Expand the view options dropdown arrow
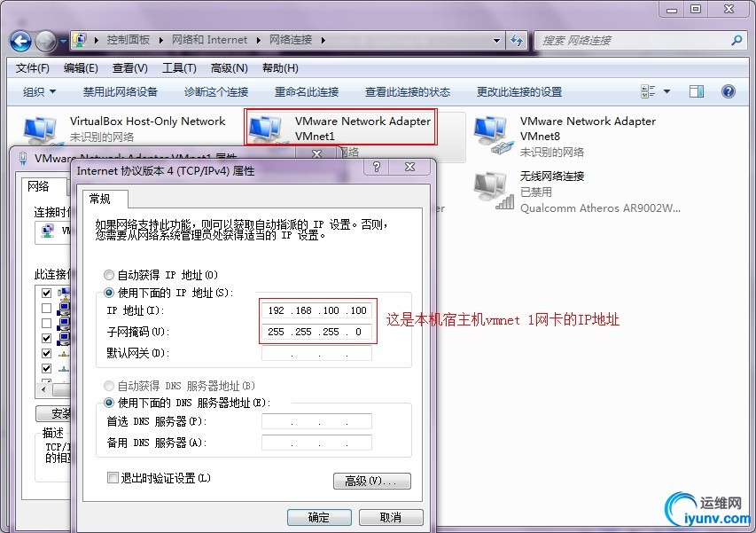The width and height of the screenshot is (756, 533). click(x=666, y=91)
